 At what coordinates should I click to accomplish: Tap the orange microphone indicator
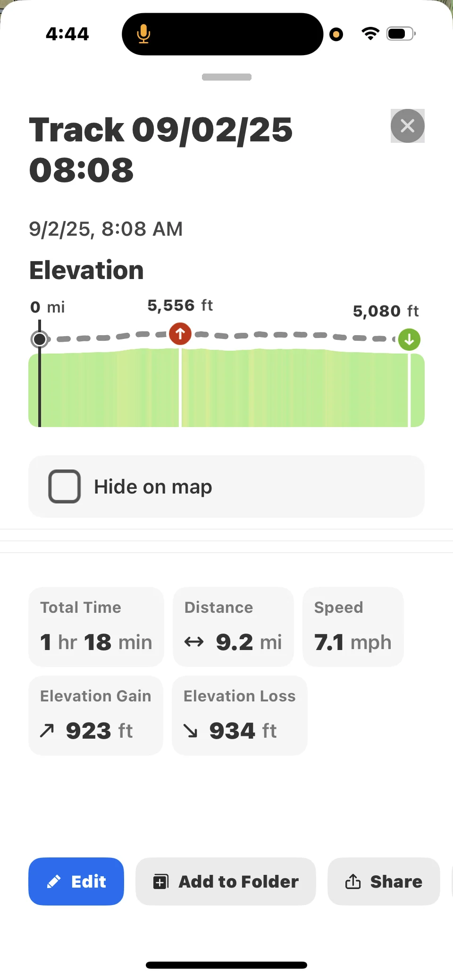point(143,34)
